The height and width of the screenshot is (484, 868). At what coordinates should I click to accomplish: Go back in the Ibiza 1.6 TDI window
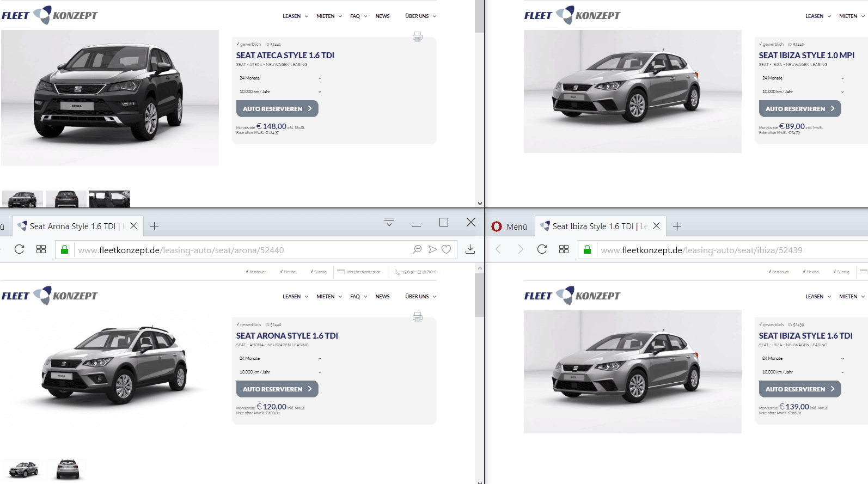coord(498,249)
